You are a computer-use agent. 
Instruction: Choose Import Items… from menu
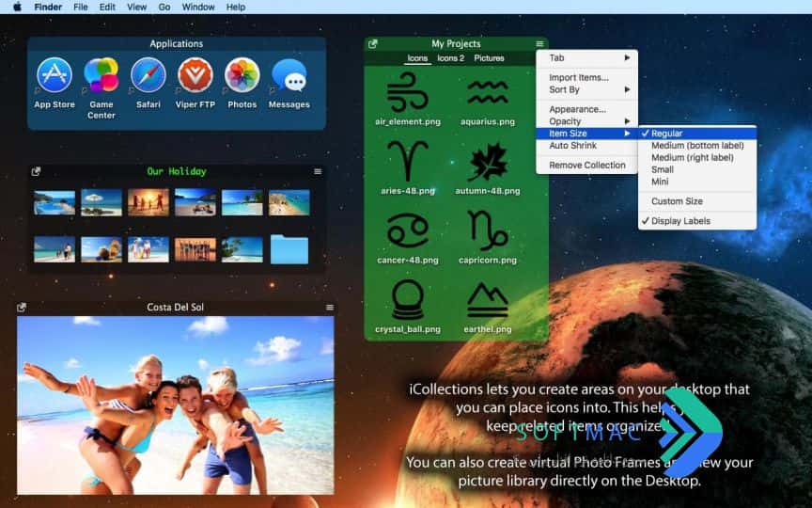tap(586, 78)
